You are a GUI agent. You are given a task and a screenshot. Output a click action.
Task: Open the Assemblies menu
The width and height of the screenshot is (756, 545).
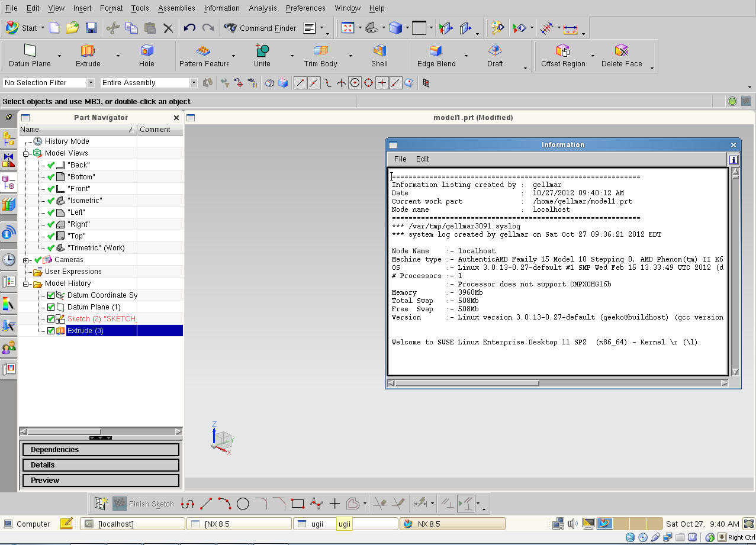coord(176,8)
